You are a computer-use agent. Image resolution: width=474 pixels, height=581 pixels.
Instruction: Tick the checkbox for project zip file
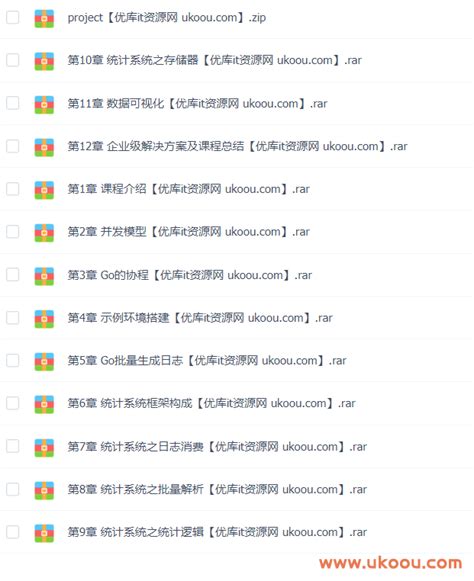click(x=13, y=17)
